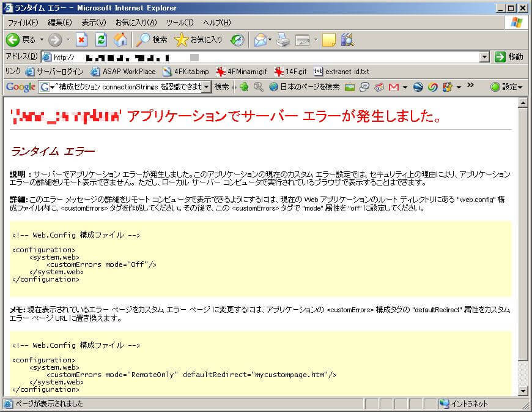Open the extranet id.txt links bar item
Image resolution: width=532 pixels, height=412 pixels.
pos(341,72)
